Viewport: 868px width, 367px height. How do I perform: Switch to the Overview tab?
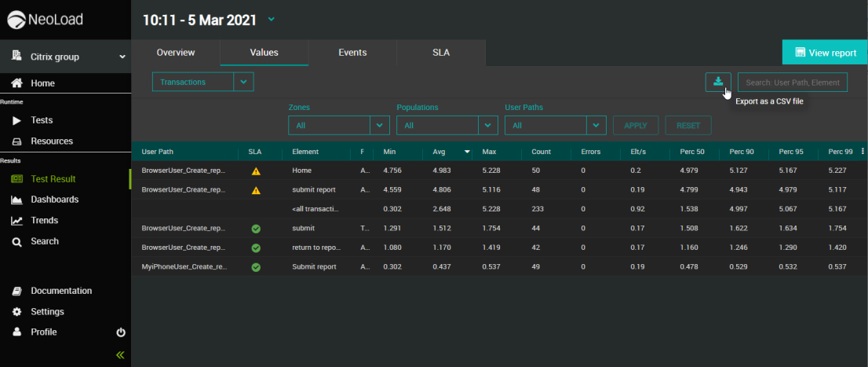(x=176, y=53)
